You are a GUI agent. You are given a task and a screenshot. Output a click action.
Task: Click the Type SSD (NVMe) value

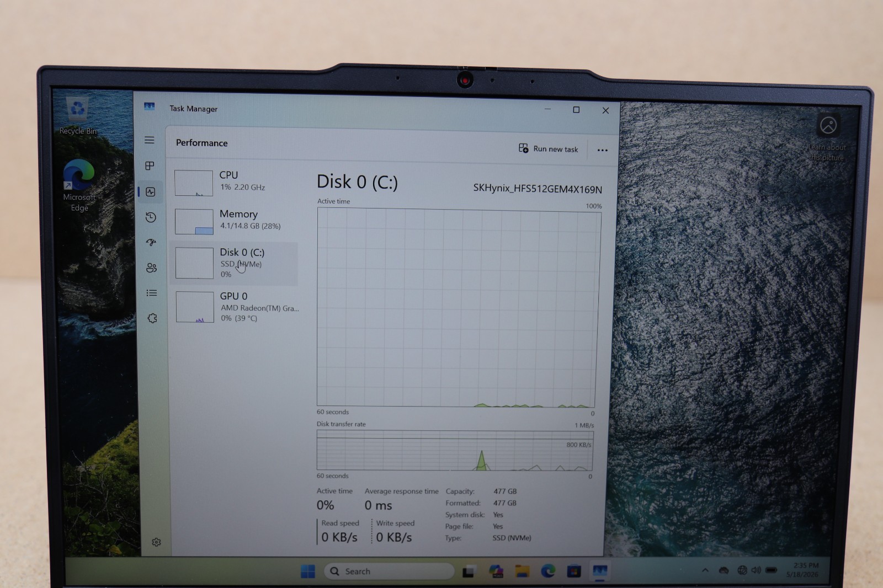coord(512,538)
